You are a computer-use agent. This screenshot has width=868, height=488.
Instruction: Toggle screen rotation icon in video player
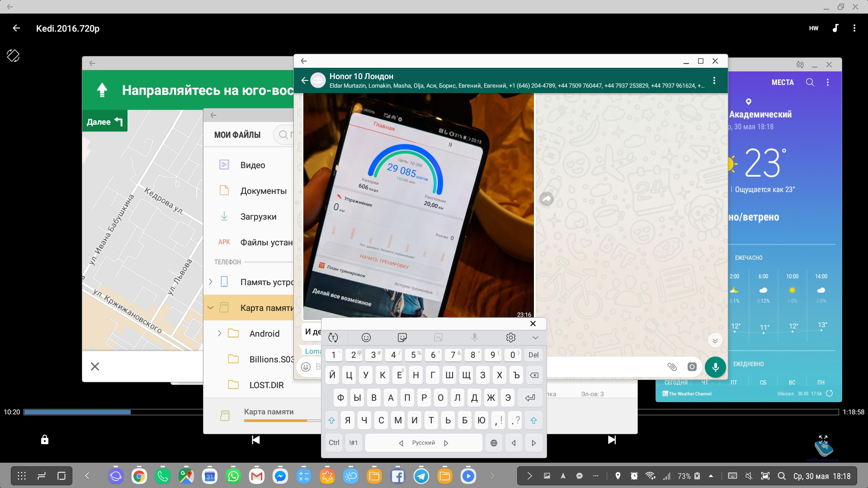tap(13, 56)
